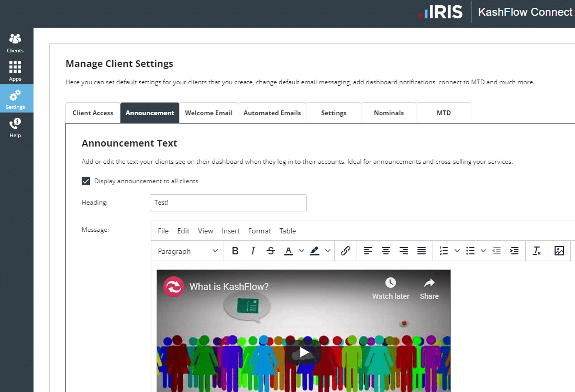
Task: Apply italic formatting to text
Action: click(x=253, y=251)
